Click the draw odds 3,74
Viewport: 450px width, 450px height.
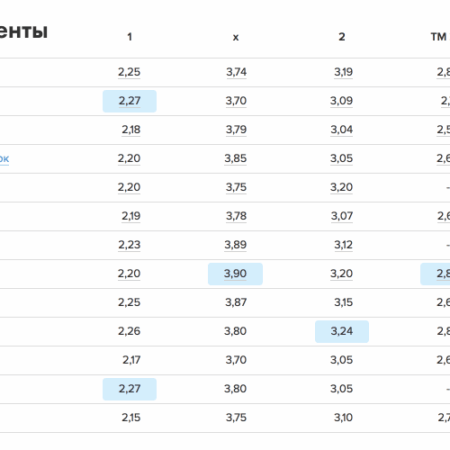[x=236, y=72]
